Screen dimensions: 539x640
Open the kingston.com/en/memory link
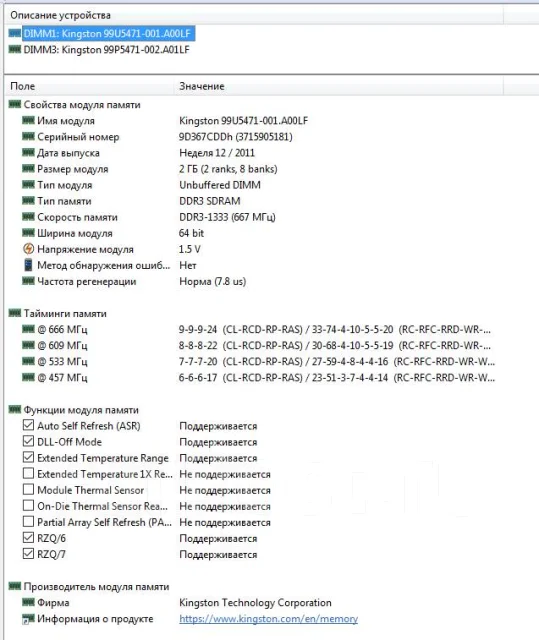268,619
